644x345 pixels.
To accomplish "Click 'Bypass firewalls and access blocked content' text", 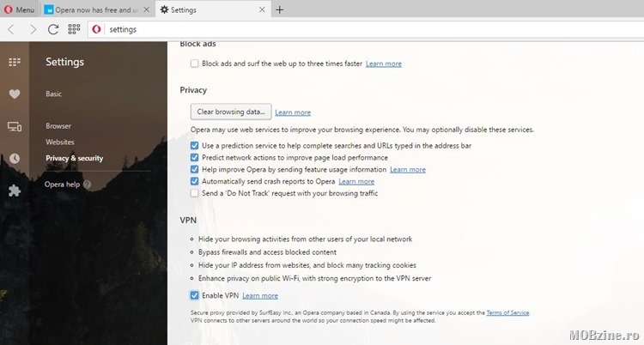I will [x=267, y=252].
